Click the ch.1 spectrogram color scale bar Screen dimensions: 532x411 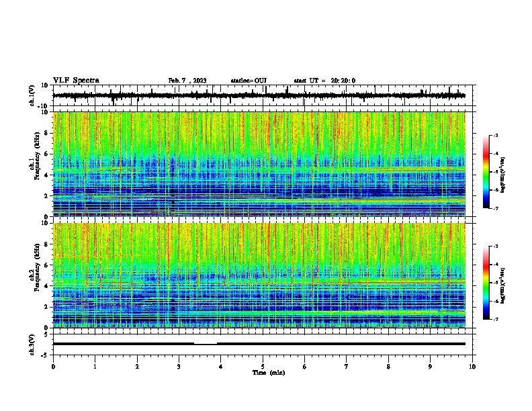(x=486, y=172)
